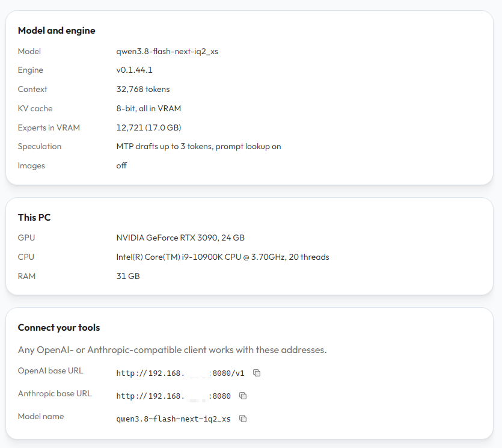Click the "Engine" row label
Image resolution: width=502 pixels, height=448 pixels.
pyautogui.click(x=31, y=70)
